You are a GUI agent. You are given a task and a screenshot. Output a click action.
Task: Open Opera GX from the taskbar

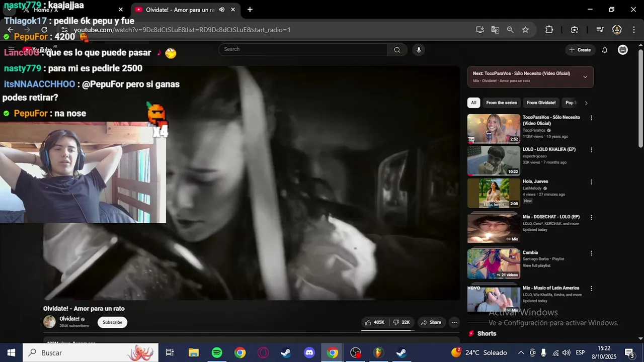click(x=263, y=352)
